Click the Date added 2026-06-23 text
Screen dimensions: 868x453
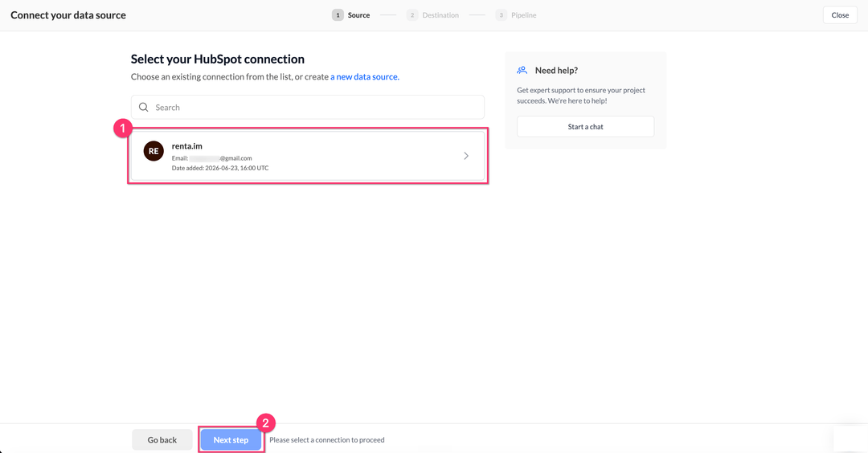219,168
